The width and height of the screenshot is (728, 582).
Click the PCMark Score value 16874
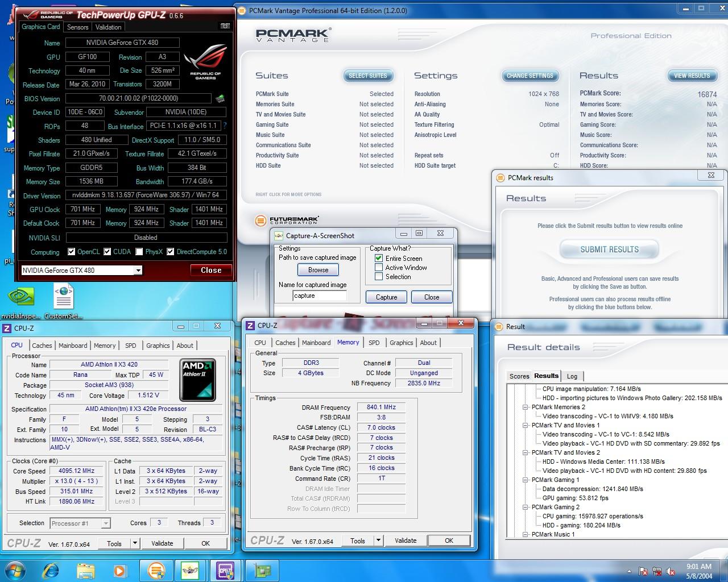click(x=707, y=94)
